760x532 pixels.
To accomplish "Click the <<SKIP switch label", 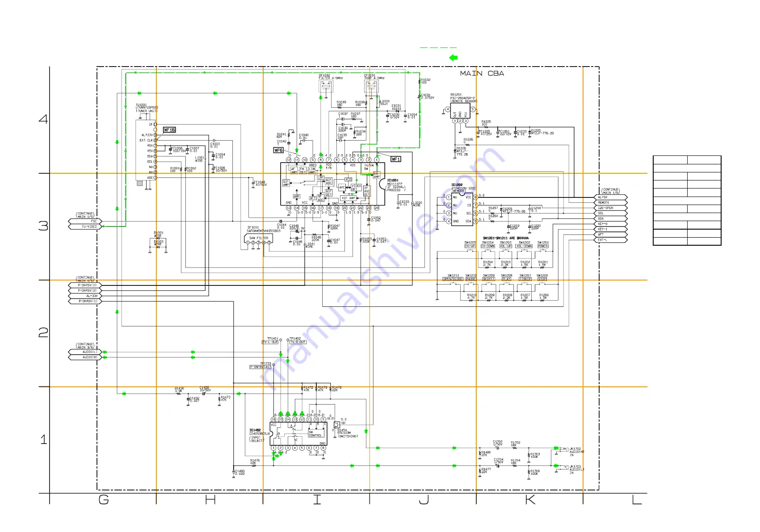I will click(x=525, y=279).
